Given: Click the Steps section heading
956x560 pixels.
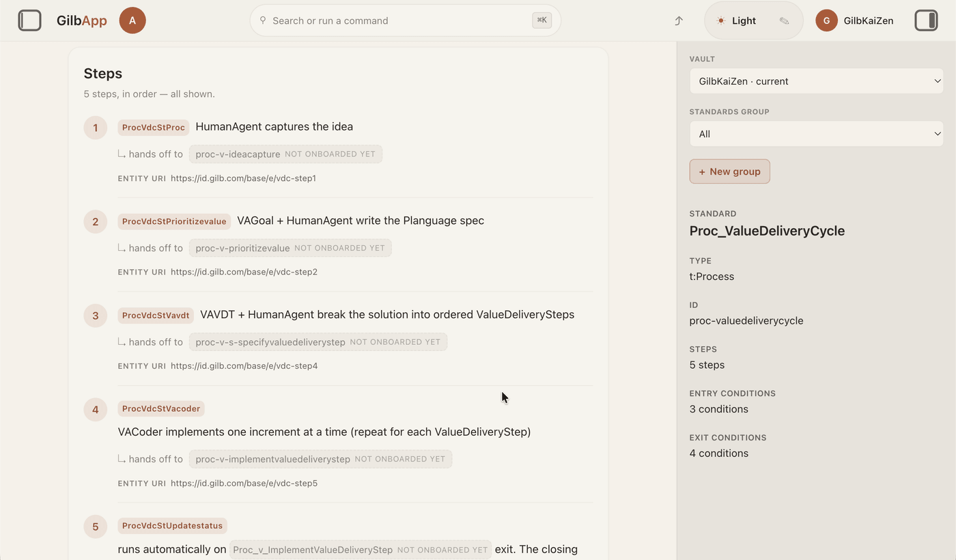Looking at the screenshot, I should 103,73.
